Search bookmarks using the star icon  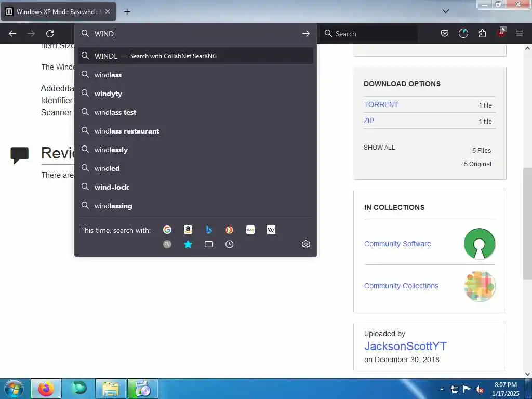click(188, 244)
